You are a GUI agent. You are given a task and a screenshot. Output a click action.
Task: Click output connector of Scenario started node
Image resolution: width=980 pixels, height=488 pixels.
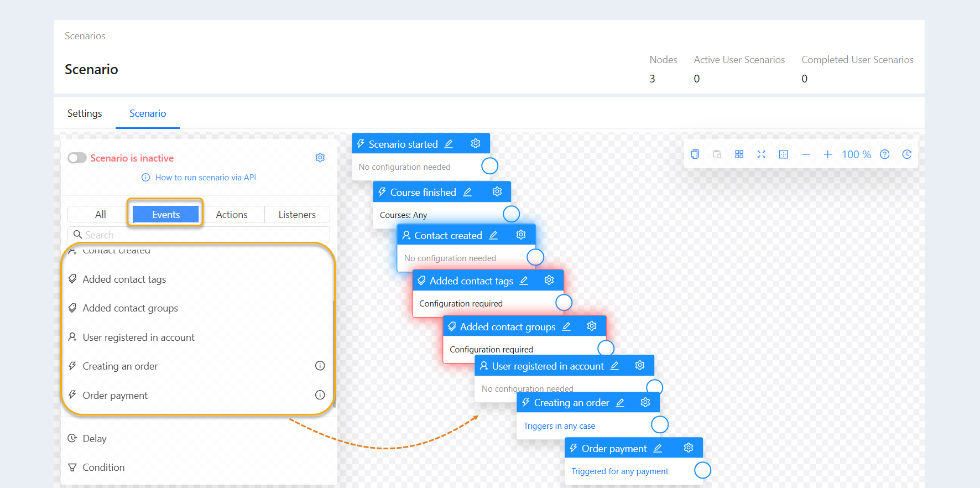point(489,165)
